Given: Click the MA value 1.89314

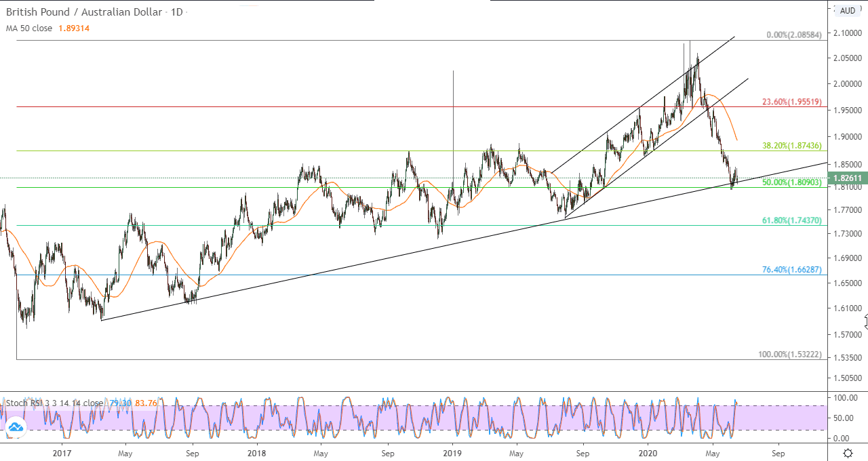Looking at the screenshot, I should tap(74, 28).
